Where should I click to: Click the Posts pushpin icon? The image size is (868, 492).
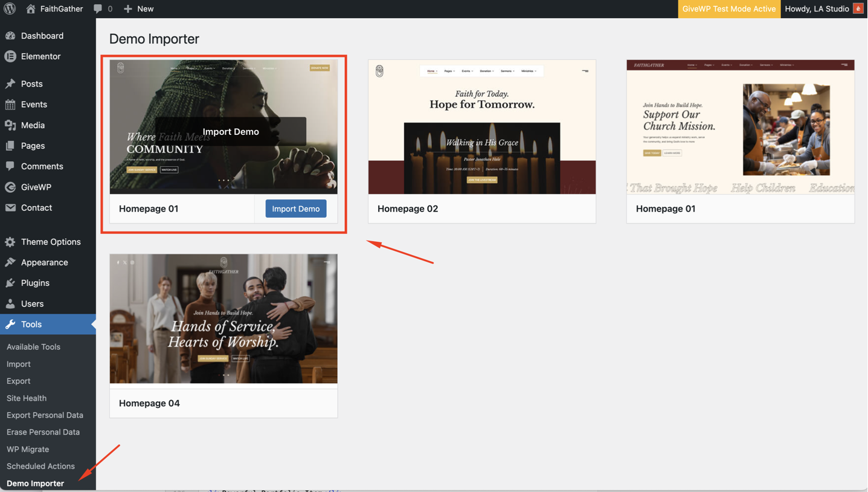tap(10, 84)
